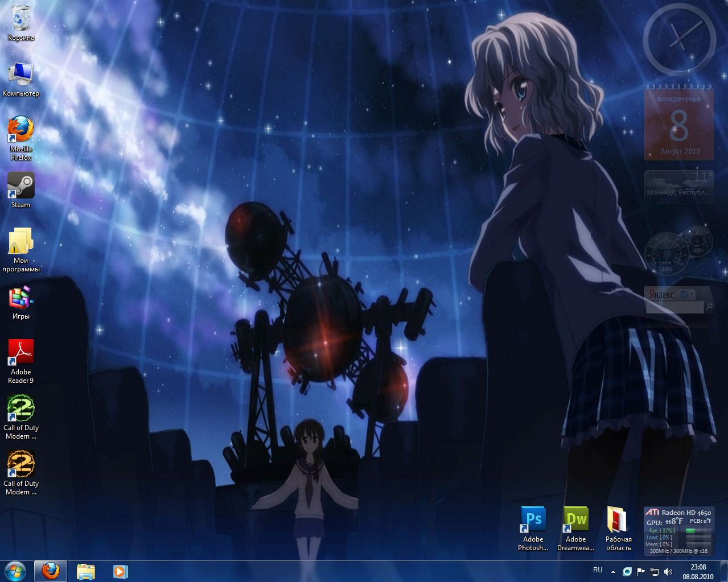Expand the Yandex gadget search type dropdown
Image resolution: width=728 pixels, height=582 pixels.
coord(693,294)
